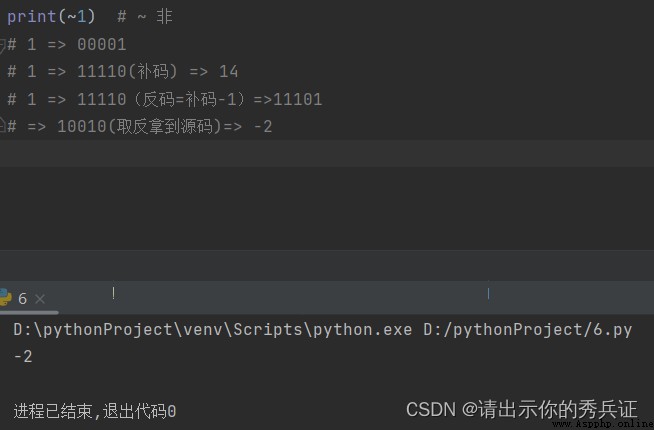Click the python.exe interpreter path in console

point(213,330)
